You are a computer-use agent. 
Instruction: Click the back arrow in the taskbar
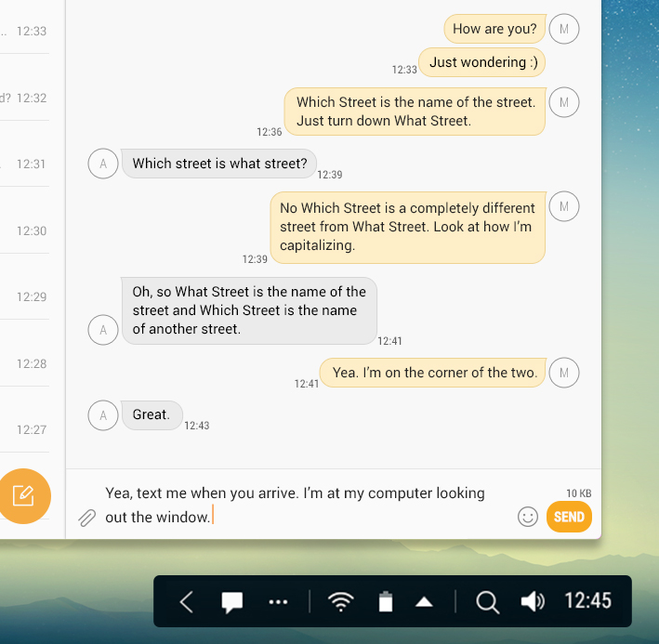(x=187, y=602)
